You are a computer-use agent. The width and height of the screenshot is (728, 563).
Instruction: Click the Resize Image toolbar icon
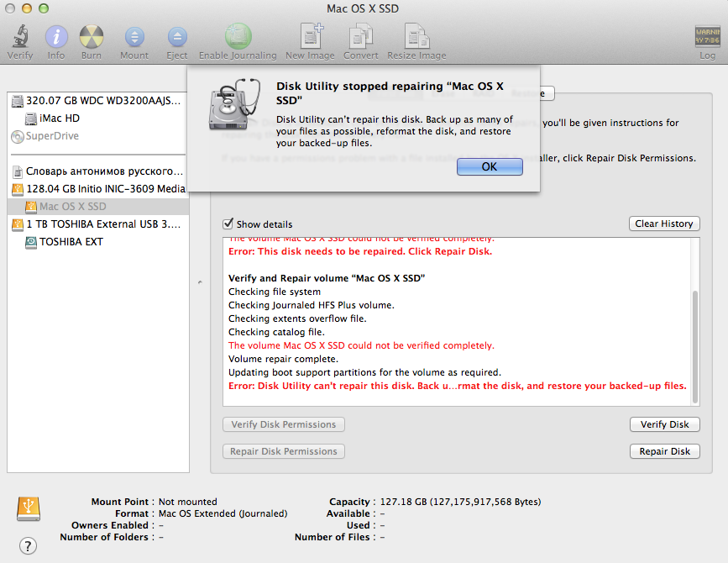(x=416, y=36)
